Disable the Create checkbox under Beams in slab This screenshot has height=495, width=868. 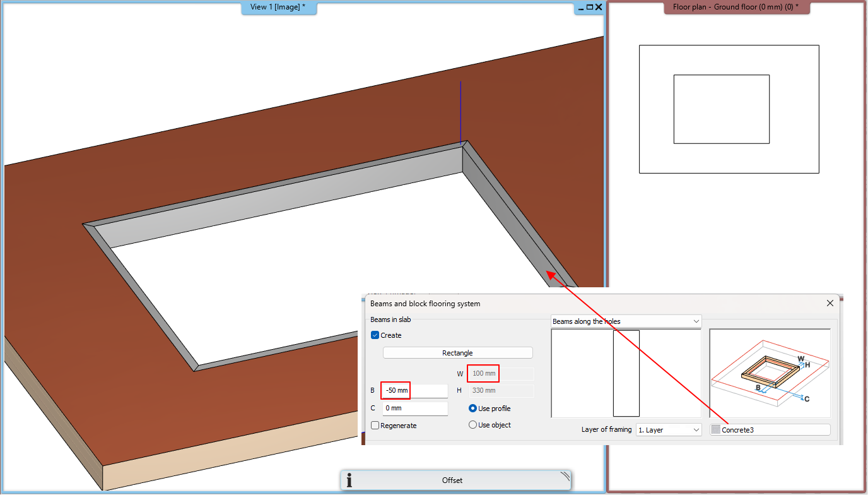(x=375, y=335)
